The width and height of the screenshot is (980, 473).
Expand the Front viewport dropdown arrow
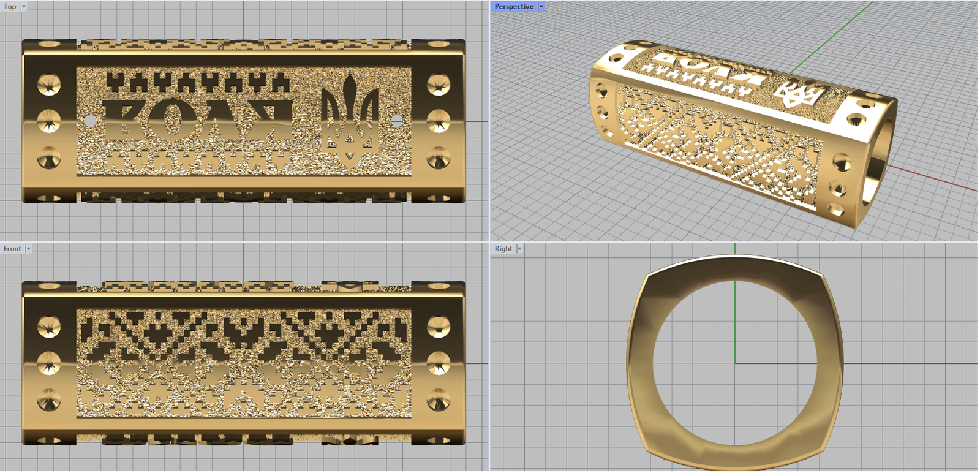[x=28, y=249]
